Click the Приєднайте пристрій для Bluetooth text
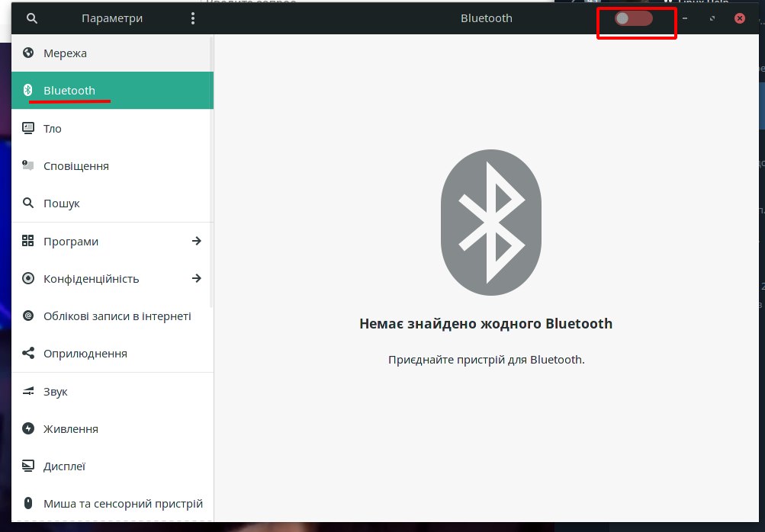The width and height of the screenshot is (765, 532). pos(487,360)
